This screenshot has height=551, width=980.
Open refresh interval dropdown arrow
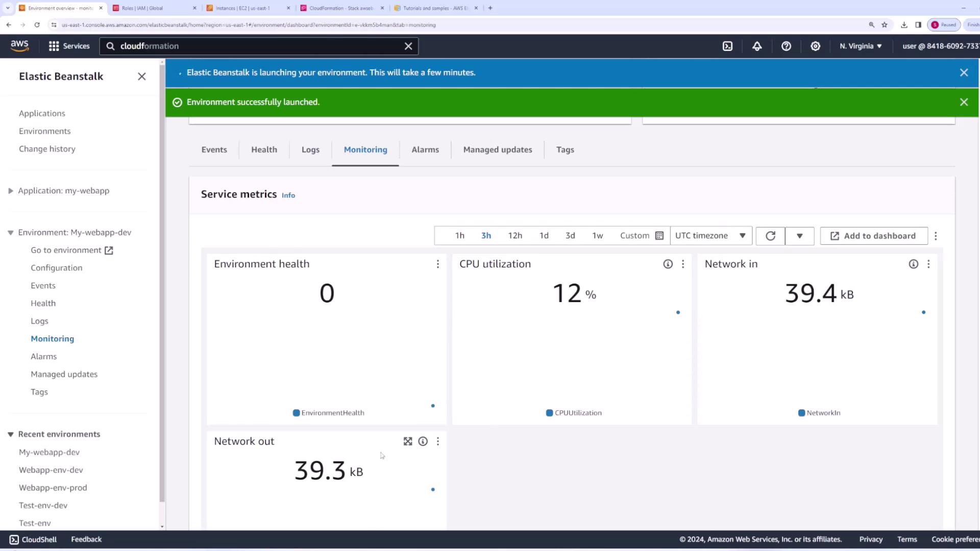click(799, 236)
